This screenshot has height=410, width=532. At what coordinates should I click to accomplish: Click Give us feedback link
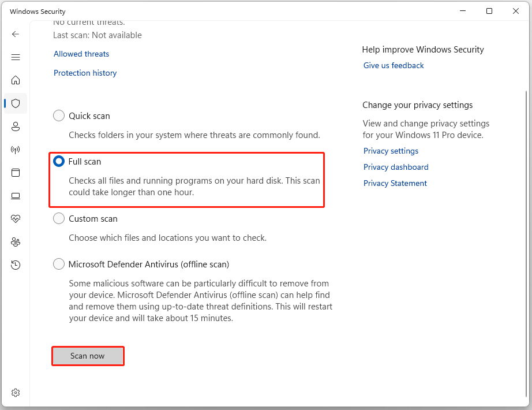[394, 66]
